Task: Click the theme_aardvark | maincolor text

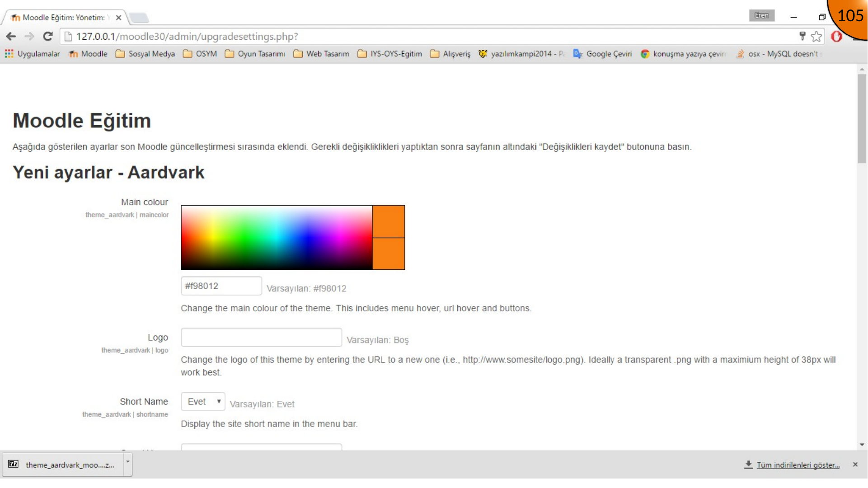Action: click(127, 215)
